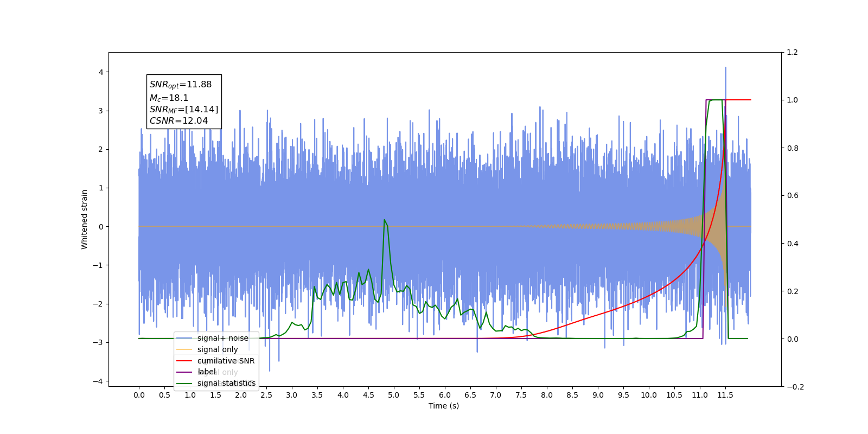Click the SNRMF=[14.14] annotation text

pos(184,110)
